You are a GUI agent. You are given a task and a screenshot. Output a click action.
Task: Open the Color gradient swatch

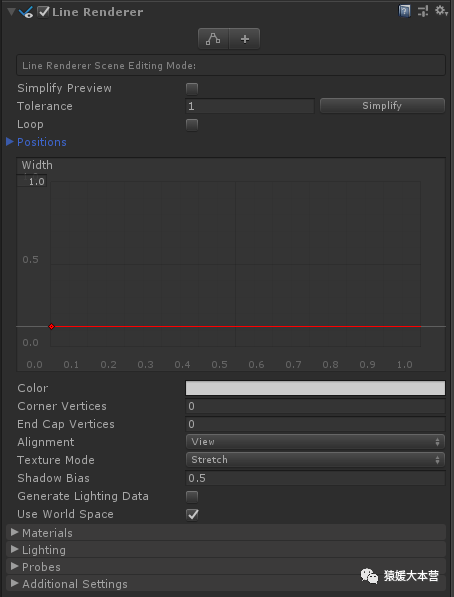point(315,388)
